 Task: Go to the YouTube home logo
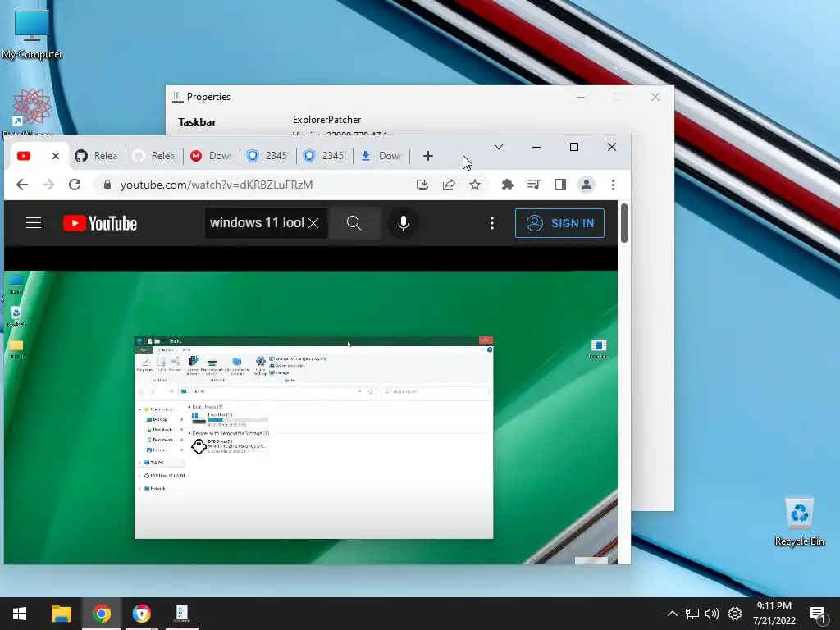(x=100, y=223)
